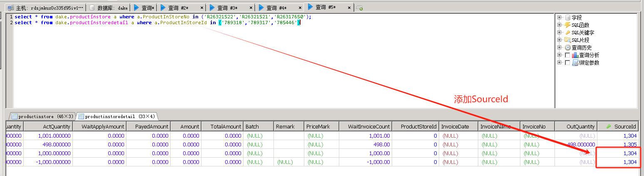Click in SQL editor line 2 query text
This screenshot has width=644, height=176.
pos(157,23)
